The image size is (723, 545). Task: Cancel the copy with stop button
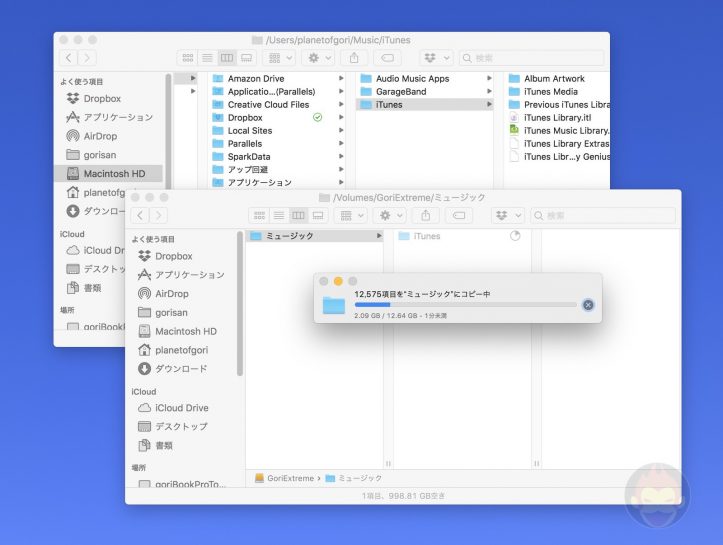588,305
